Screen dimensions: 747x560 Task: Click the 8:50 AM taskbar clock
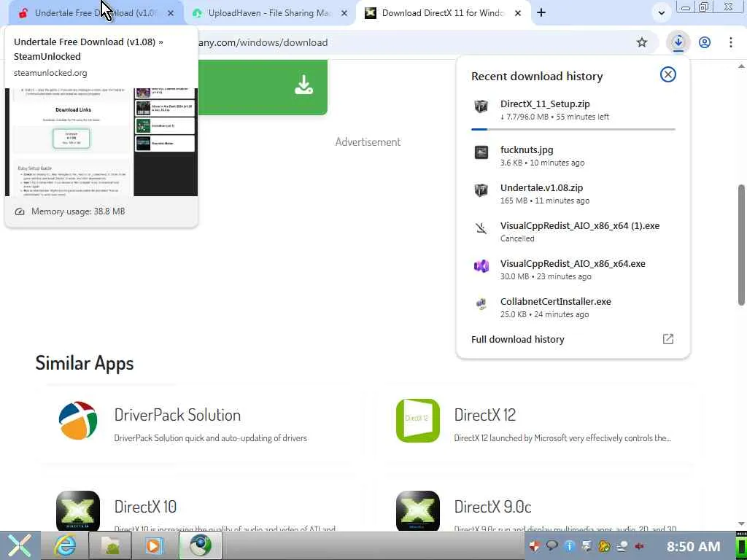pos(693,547)
